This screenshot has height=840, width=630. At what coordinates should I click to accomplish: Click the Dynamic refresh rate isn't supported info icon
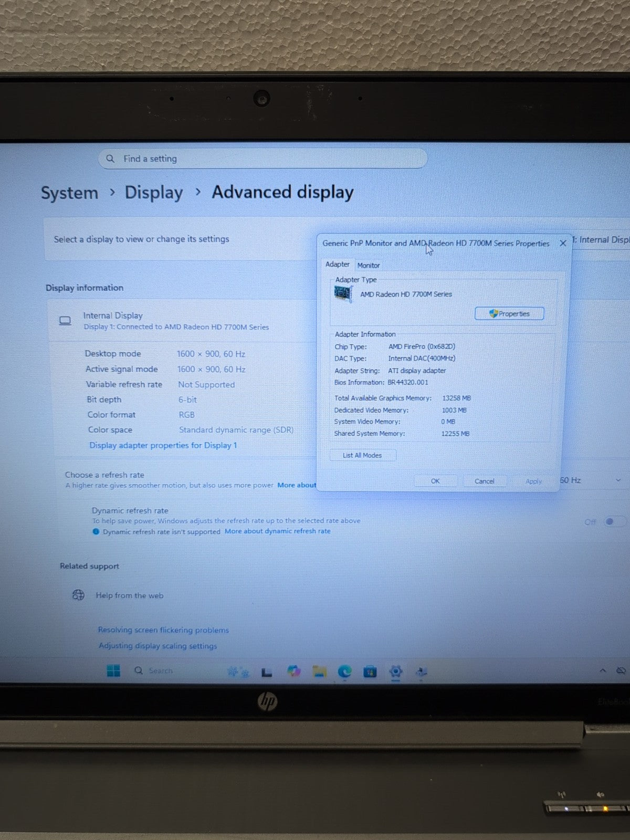tap(96, 531)
